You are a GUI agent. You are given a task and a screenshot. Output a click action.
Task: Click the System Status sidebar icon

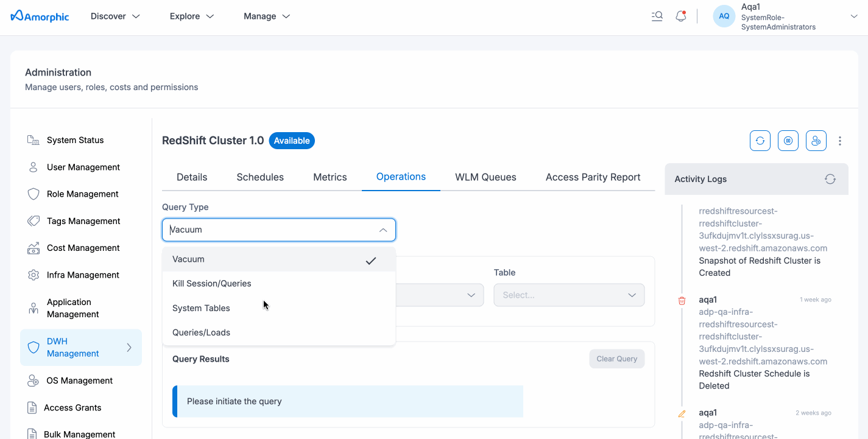click(34, 140)
